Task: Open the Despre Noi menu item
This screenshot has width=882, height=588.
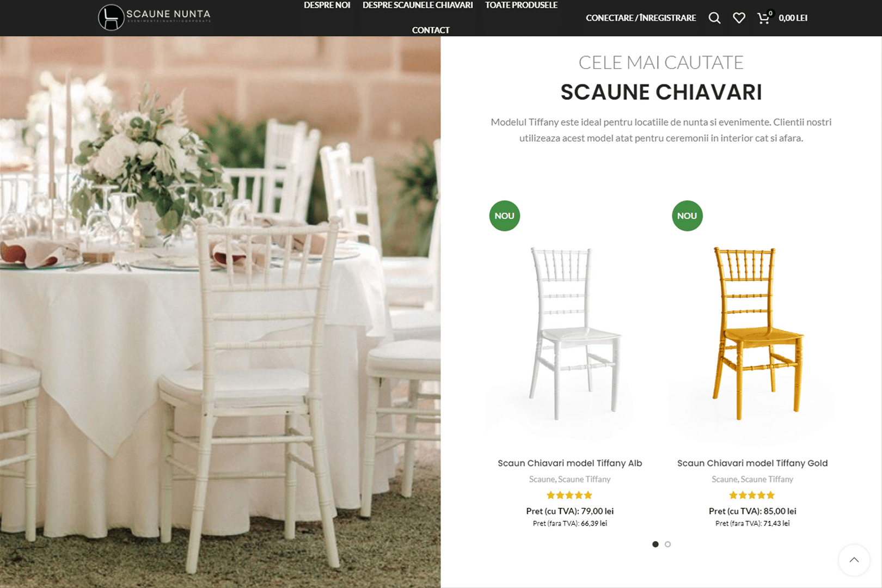Action: (x=327, y=5)
